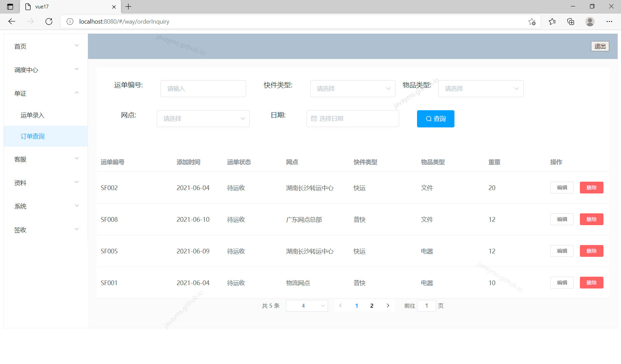Screen dimensions: 621x364
Task: Click the calendar icon in date field
Action: pos(314,119)
